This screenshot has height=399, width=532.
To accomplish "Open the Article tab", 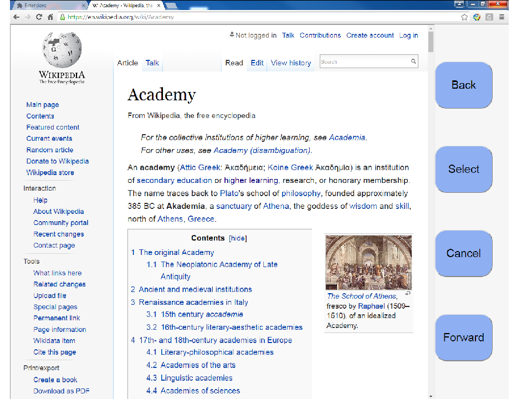I will click(127, 63).
